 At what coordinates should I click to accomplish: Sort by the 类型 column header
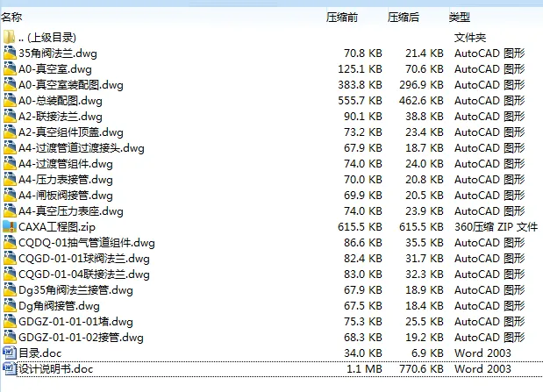[459, 17]
